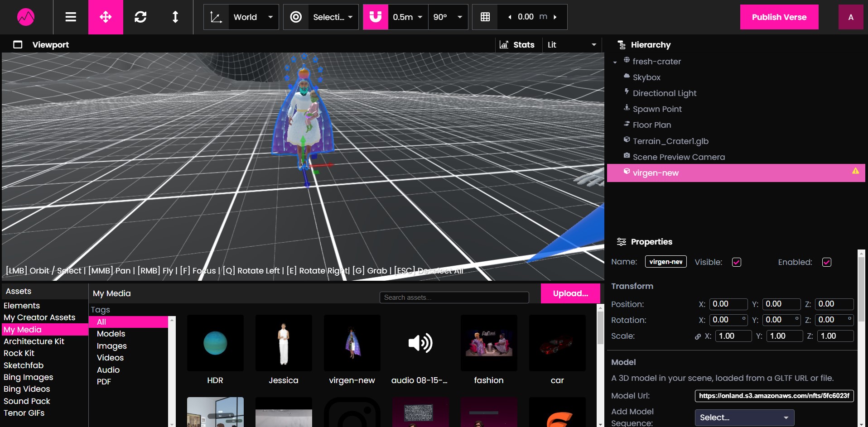868x427 pixels.
Task: Click the pink logo icon in the toolbar
Action: [26, 17]
